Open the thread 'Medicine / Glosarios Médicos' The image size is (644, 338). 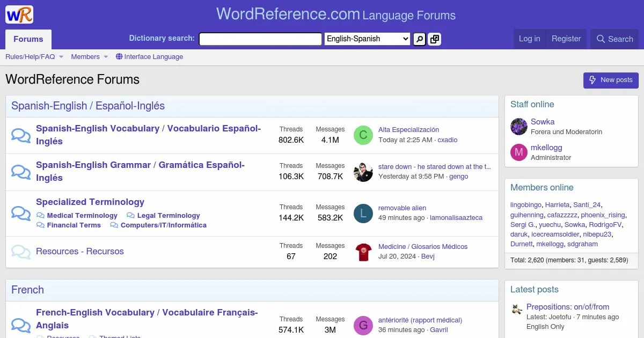coord(423,246)
